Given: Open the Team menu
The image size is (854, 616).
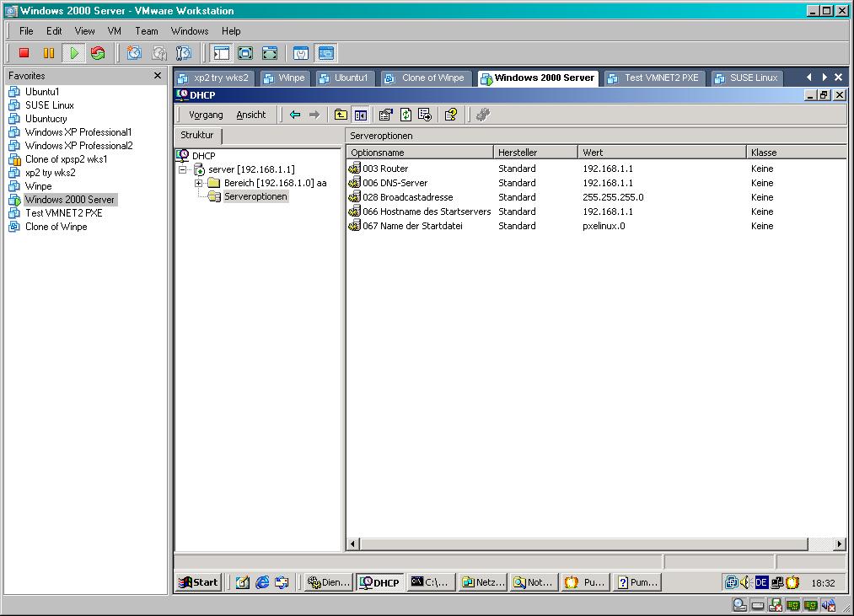Looking at the screenshot, I should (147, 31).
